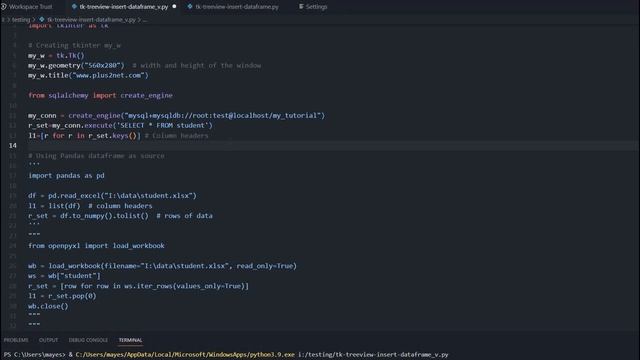Click the python3.9.exe path in terminal
The width and height of the screenshot is (640, 360).
coord(185,355)
